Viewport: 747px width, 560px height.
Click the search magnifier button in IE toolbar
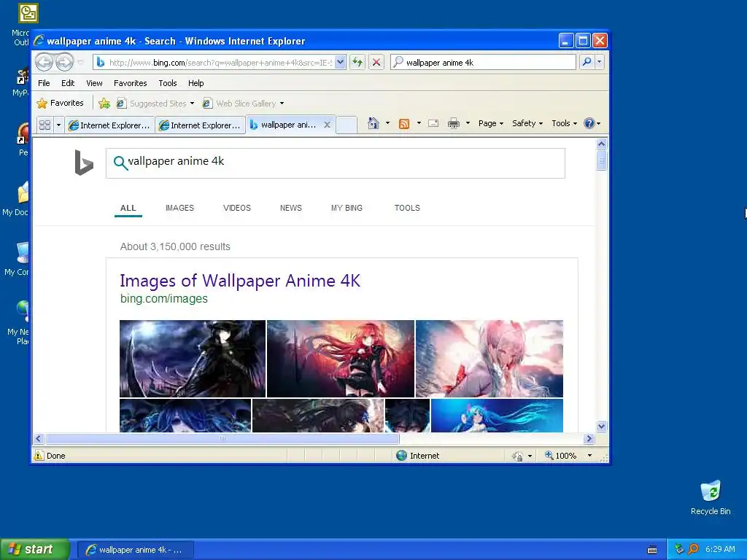pyautogui.click(x=587, y=62)
